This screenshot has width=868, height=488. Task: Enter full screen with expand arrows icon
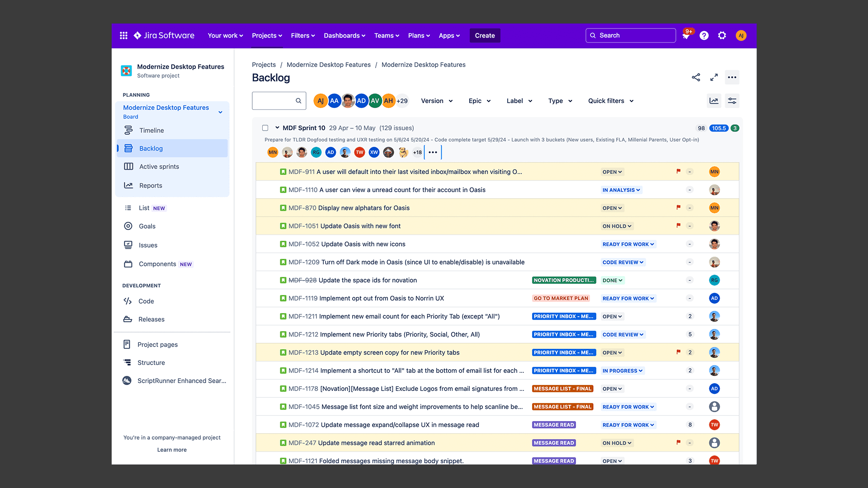(x=714, y=77)
